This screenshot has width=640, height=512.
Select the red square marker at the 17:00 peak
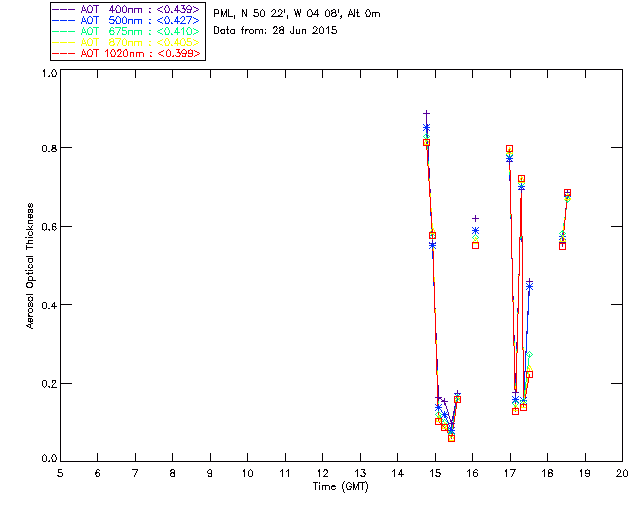pos(510,149)
